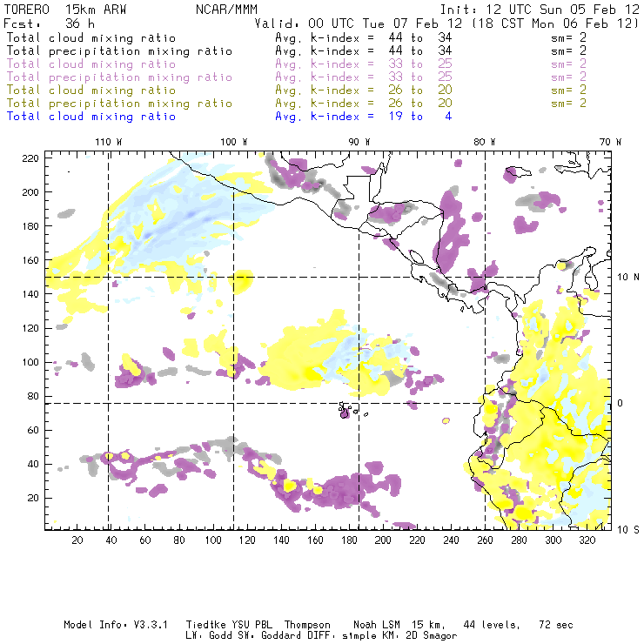This screenshot has width=644, height=644.
Task: Click 'KM: 2D Smagor' in the footer
Action: 419,636
